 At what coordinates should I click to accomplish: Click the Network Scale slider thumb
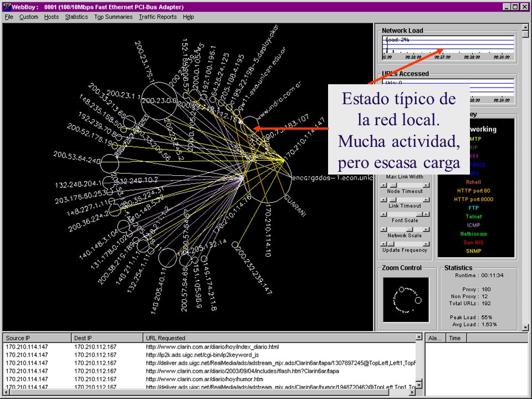point(410,229)
